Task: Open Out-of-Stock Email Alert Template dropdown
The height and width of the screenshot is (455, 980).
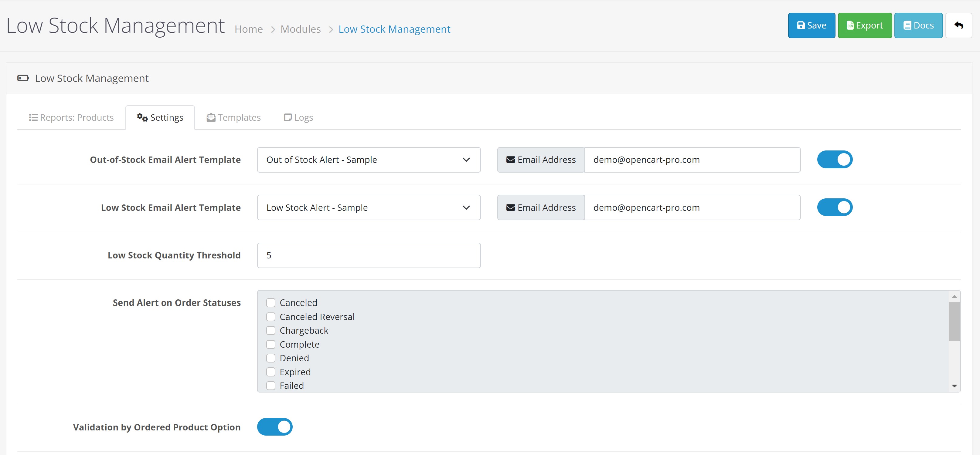Action: tap(369, 160)
